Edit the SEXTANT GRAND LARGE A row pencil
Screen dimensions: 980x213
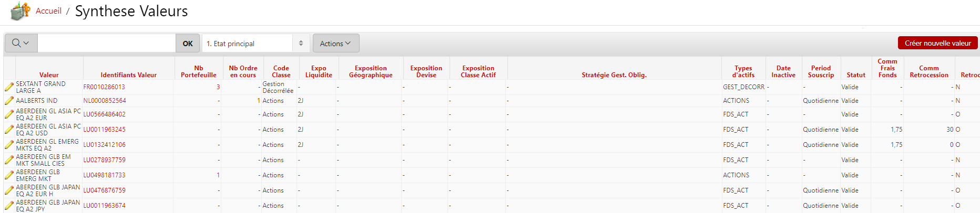[x=9, y=87]
